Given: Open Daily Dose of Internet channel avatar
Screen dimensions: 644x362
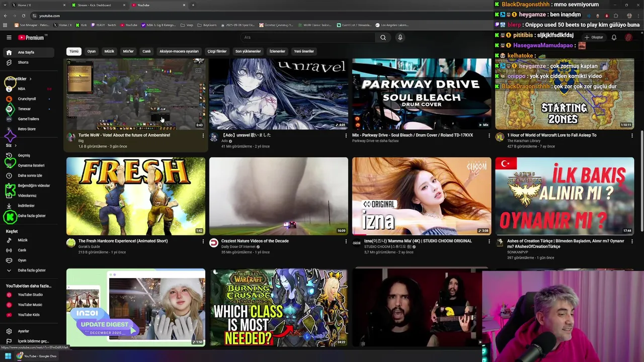Looking at the screenshot, I should pos(214,243).
